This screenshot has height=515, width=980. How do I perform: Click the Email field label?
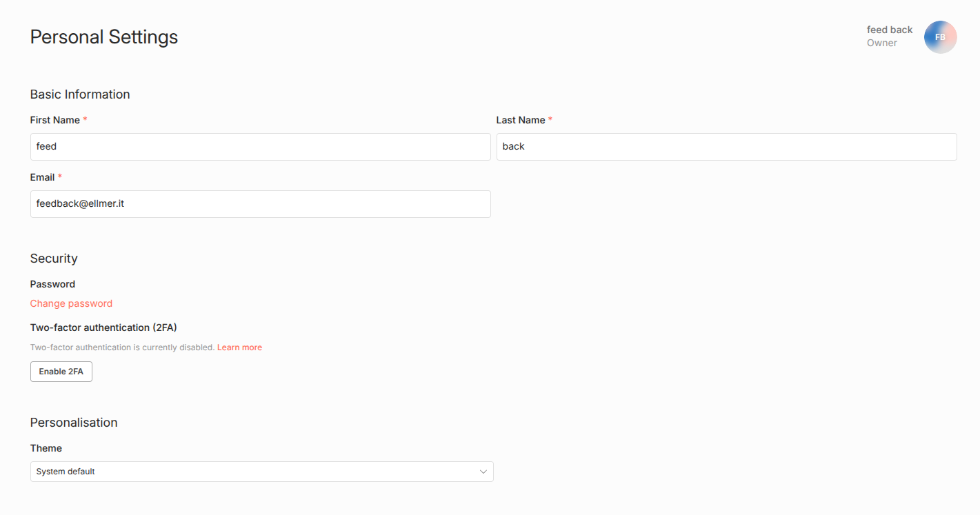pos(42,177)
